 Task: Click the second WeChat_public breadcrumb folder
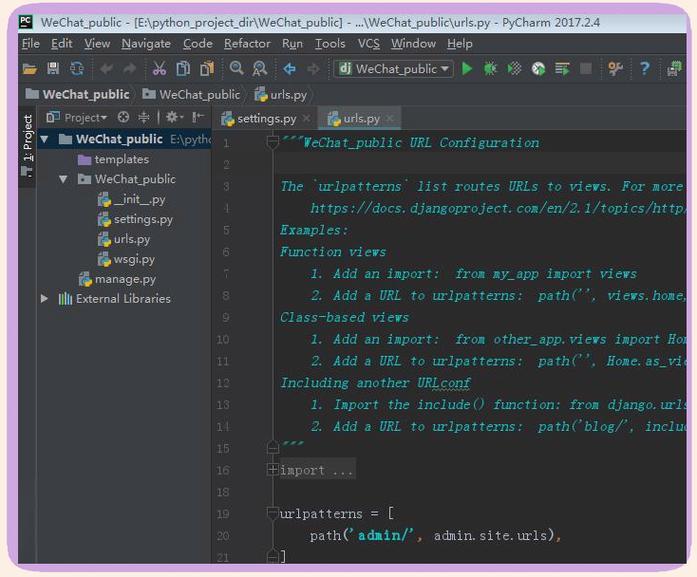click(x=192, y=94)
